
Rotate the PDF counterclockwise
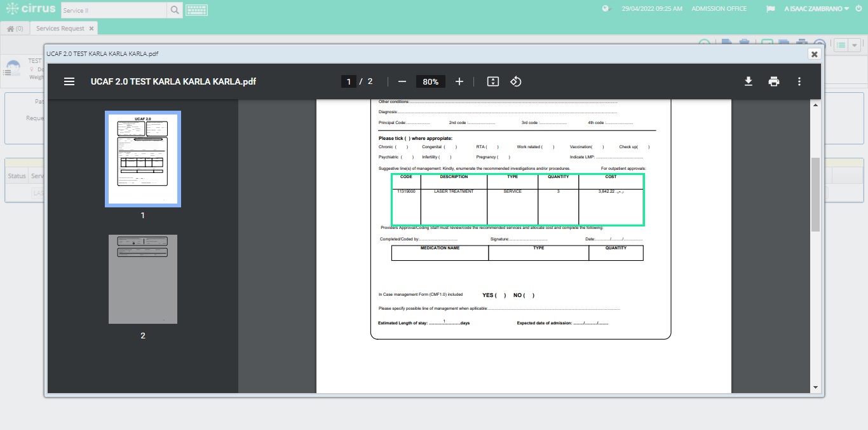coord(516,81)
